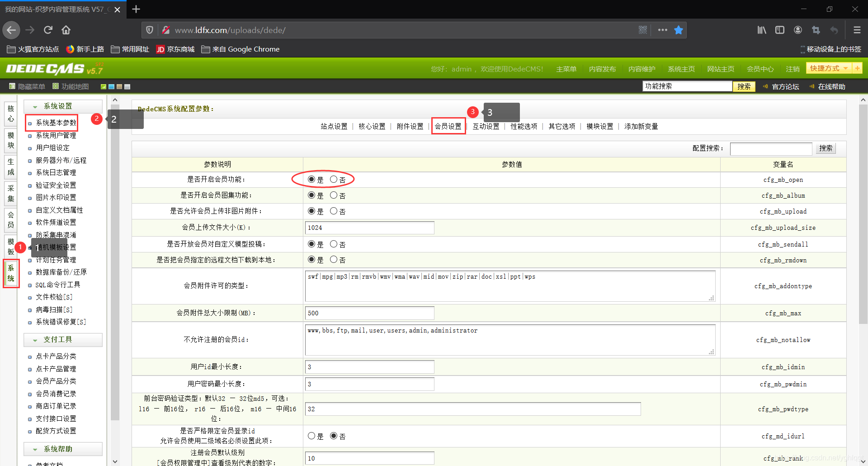Select 否 for 是否开启会员功能
The image size is (868, 466).
(x=334, y=180)
